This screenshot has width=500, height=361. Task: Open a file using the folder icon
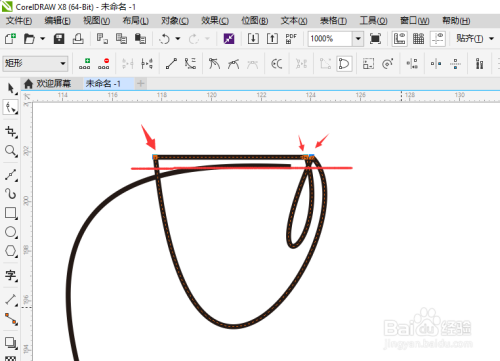(x=29, y=39)
